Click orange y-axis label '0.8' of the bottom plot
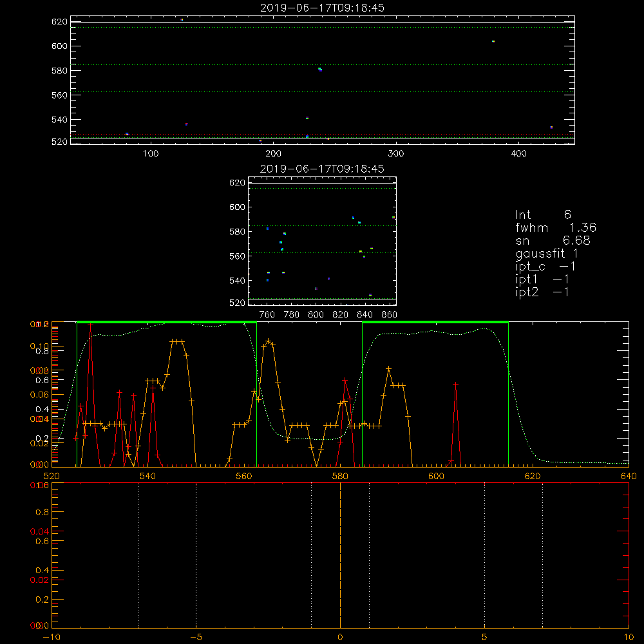 click(43, 512)
